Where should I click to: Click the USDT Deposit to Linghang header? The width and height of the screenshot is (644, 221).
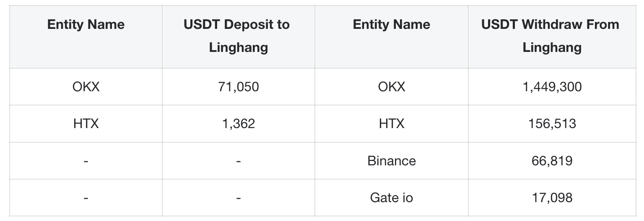pyautogui.click(x=238, y=36)
